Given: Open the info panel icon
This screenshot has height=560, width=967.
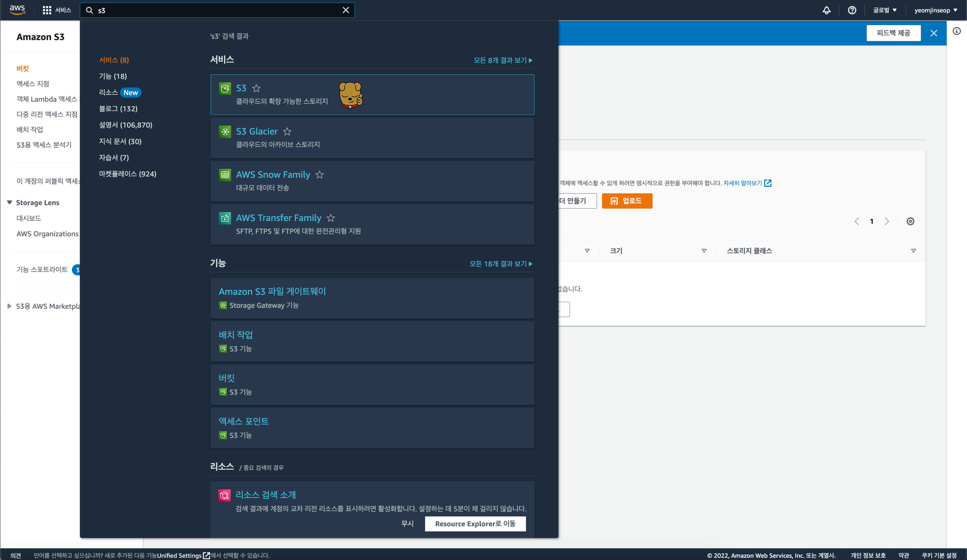Looking at the screenshot, I should (x=956, y=31).
